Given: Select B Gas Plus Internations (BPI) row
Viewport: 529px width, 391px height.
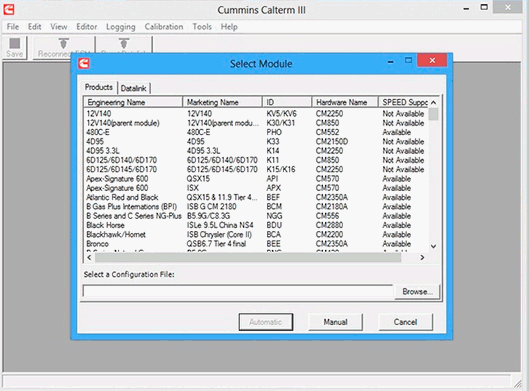Looking at the screenshot, I should point(256,206).
